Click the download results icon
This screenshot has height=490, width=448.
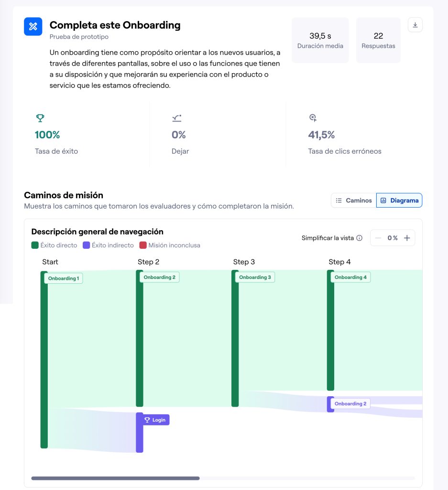pos(415,25)
